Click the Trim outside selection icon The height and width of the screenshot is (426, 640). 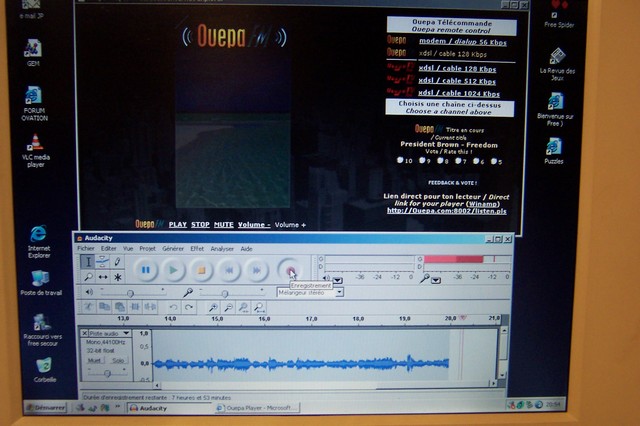click(135, 306)
